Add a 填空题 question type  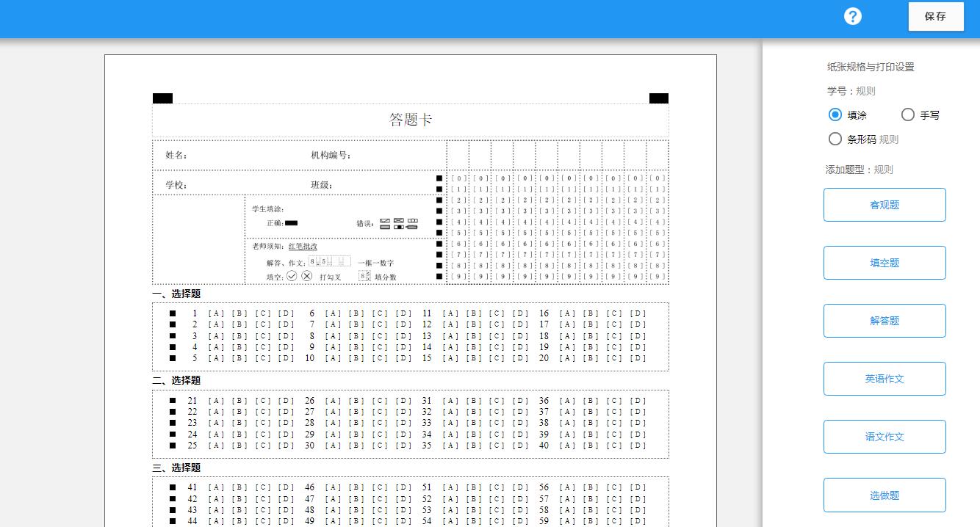click(884, 263)
